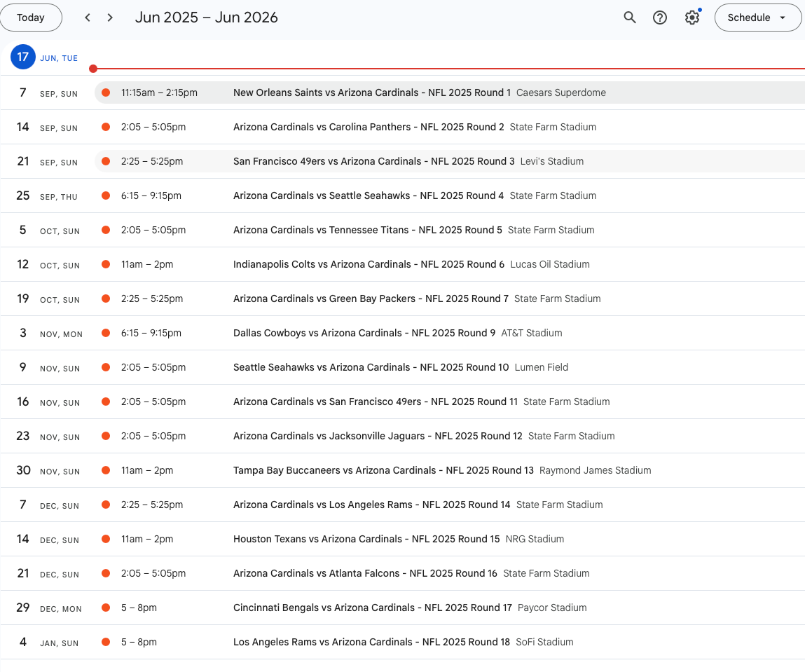Click the 5 – 8pm time on 29 Dec
Viewport: 805px width, 672px height.
(139, 608)
